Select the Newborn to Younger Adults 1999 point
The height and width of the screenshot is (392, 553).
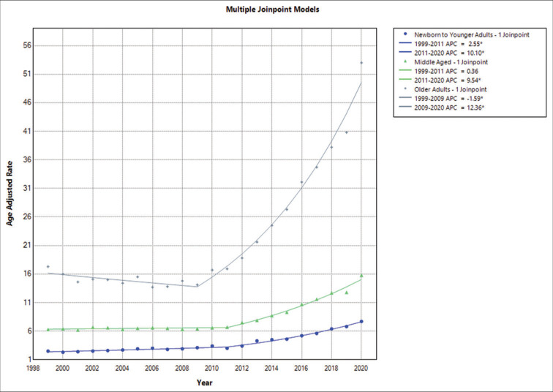[48, 351]
